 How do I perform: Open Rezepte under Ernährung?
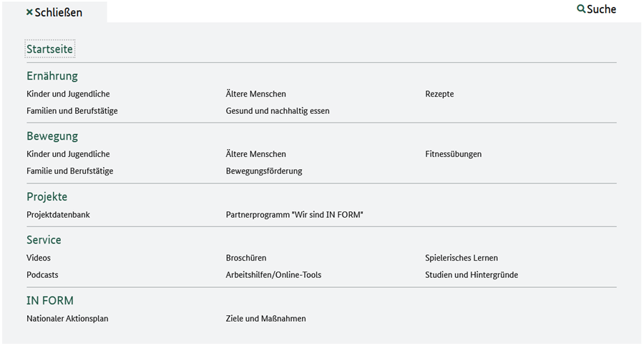(439, 94)
